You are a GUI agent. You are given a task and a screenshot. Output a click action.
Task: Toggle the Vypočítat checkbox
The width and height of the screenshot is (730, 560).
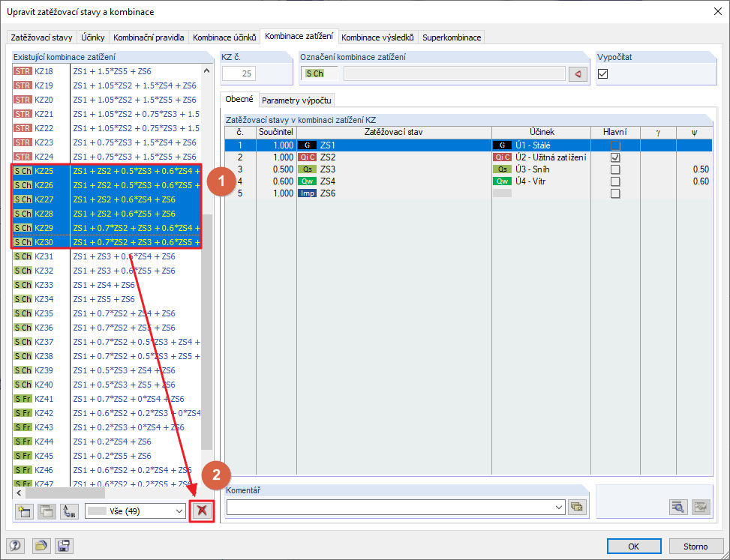click(x=603, y=73)
